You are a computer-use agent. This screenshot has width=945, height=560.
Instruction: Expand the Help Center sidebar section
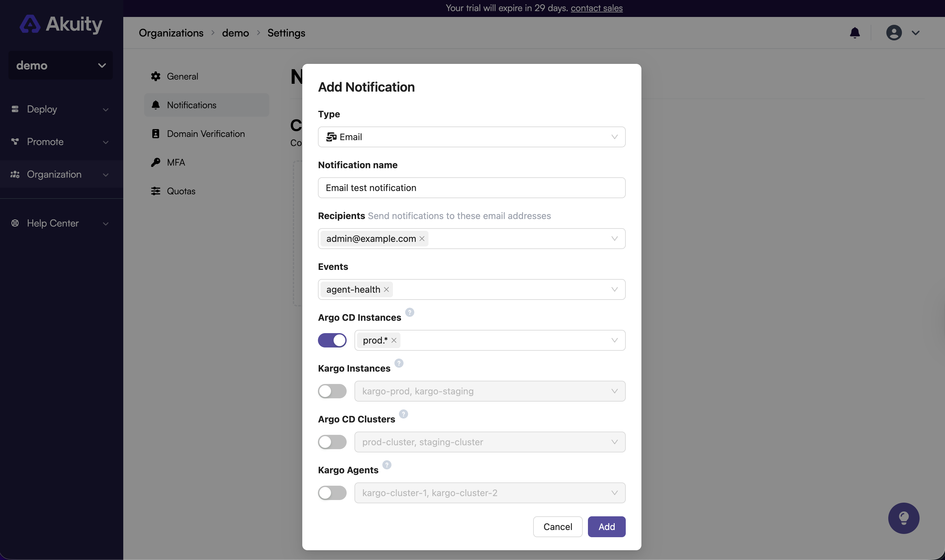pos(52,223)
